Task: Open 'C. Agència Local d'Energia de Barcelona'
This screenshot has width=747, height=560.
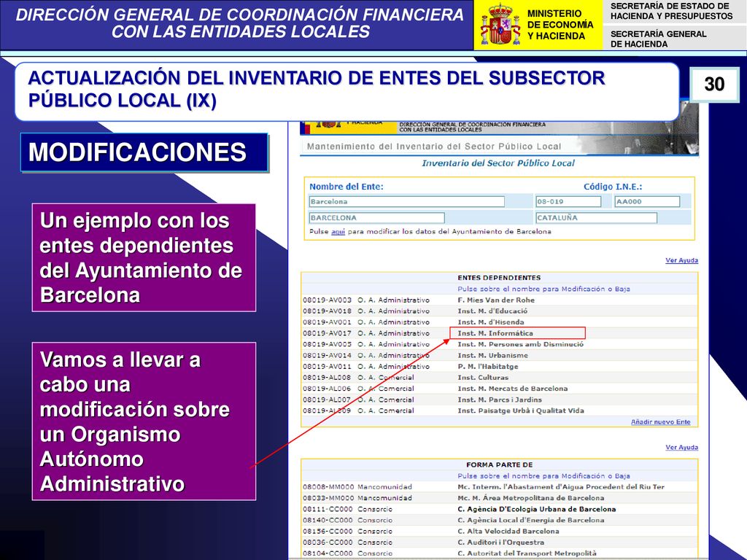Action: [531, 521]
